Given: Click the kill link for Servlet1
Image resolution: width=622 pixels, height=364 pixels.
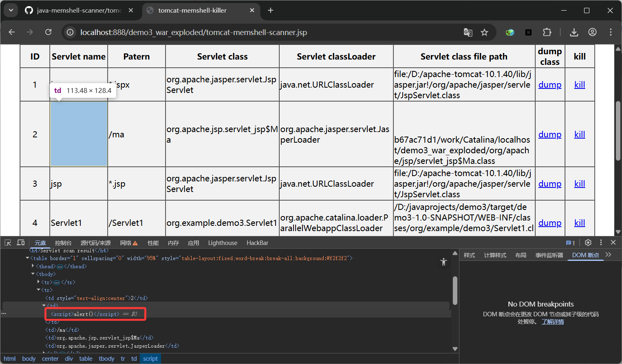Looking at the screenshot, I should (x=579, y=223).
